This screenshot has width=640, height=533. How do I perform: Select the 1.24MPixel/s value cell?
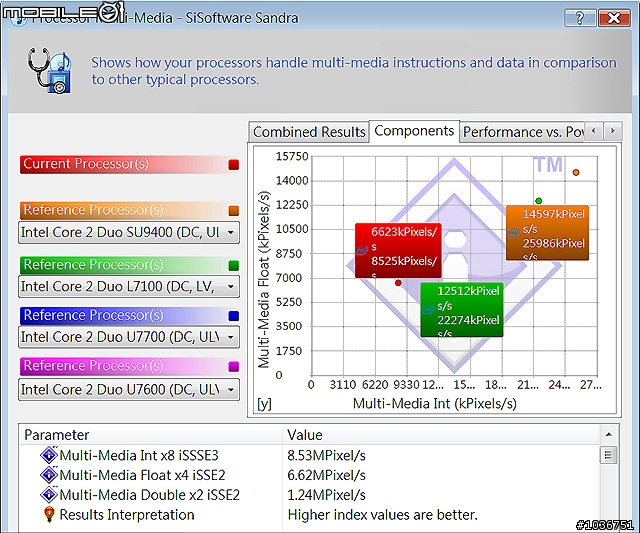tap(326, 495)
